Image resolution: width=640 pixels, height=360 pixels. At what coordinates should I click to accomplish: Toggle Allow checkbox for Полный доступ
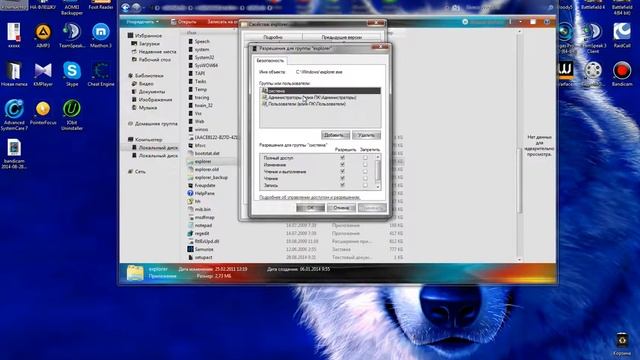coord(342,158)
